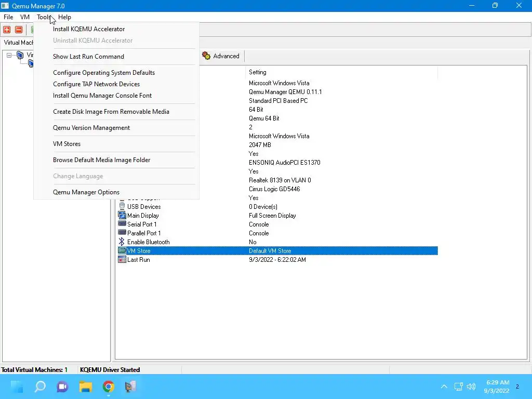The width and height of the screenshot is (532, 399).
Task: Open Windows Start menu
Action: point(17,387)
